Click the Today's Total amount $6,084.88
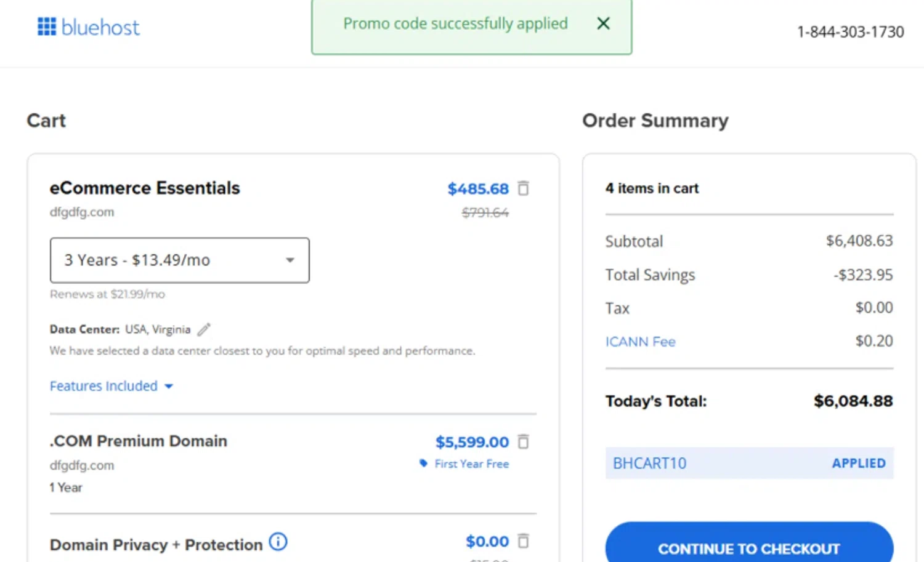 tap(853, 401)
